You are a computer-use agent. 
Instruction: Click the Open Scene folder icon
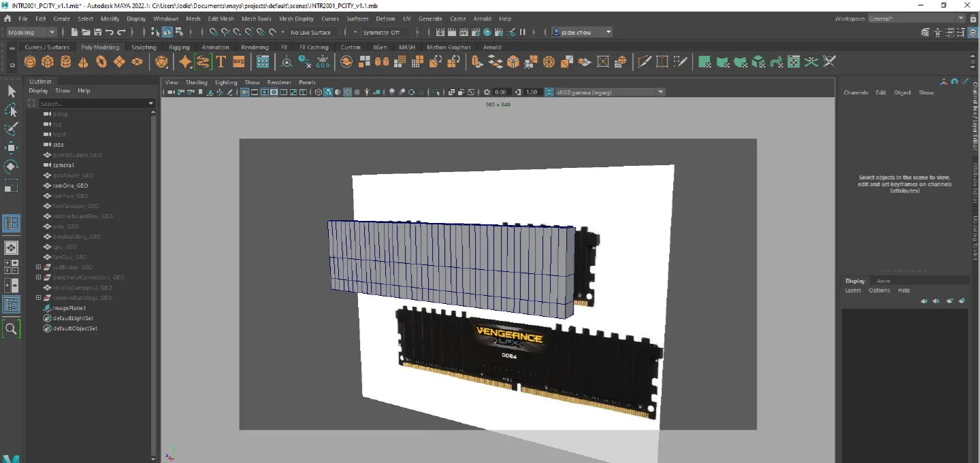pyautogui.click(x=86, y=32)
